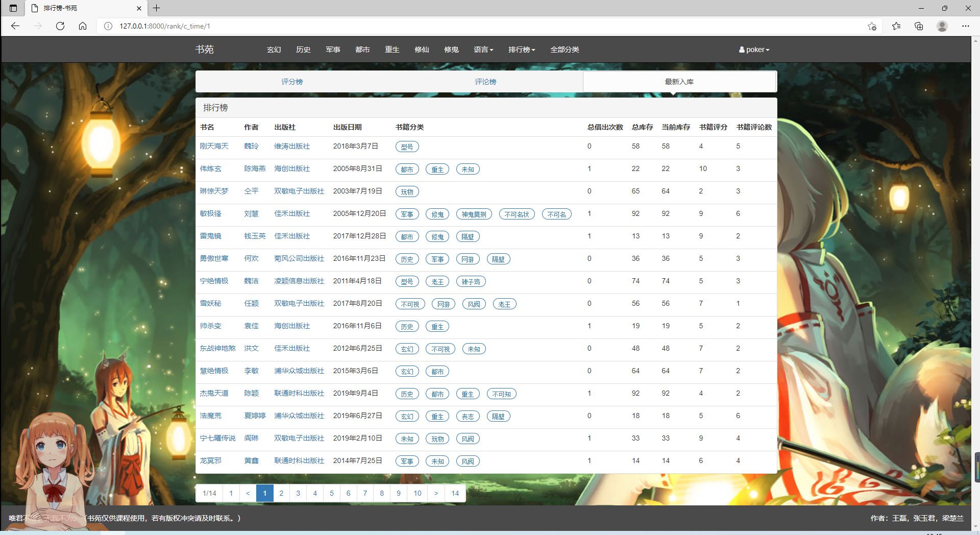The width and height of the screenshot is (980, 535).
Task: Open the 历史 category
Action: (x=303, y=50)
